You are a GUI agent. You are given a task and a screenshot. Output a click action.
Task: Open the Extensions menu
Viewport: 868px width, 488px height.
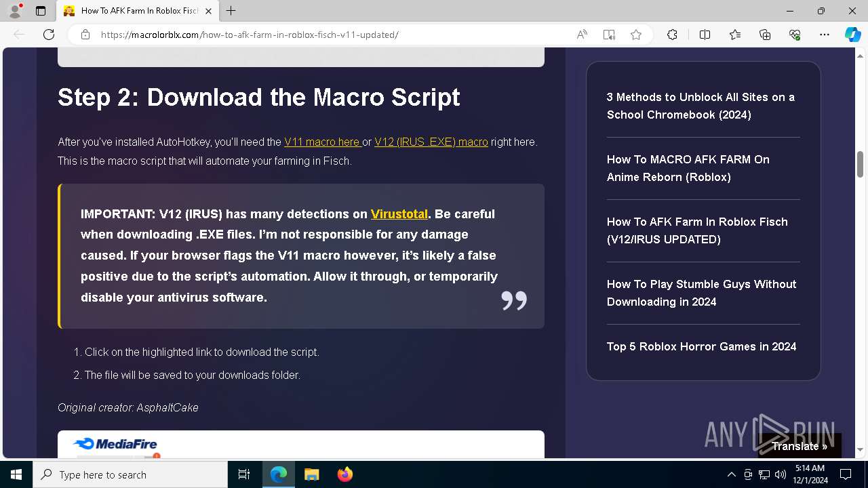tap(672, 35)
